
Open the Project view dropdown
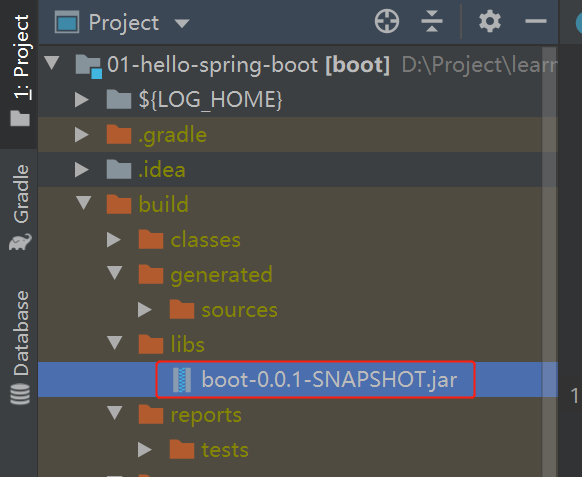pos(122,23)
